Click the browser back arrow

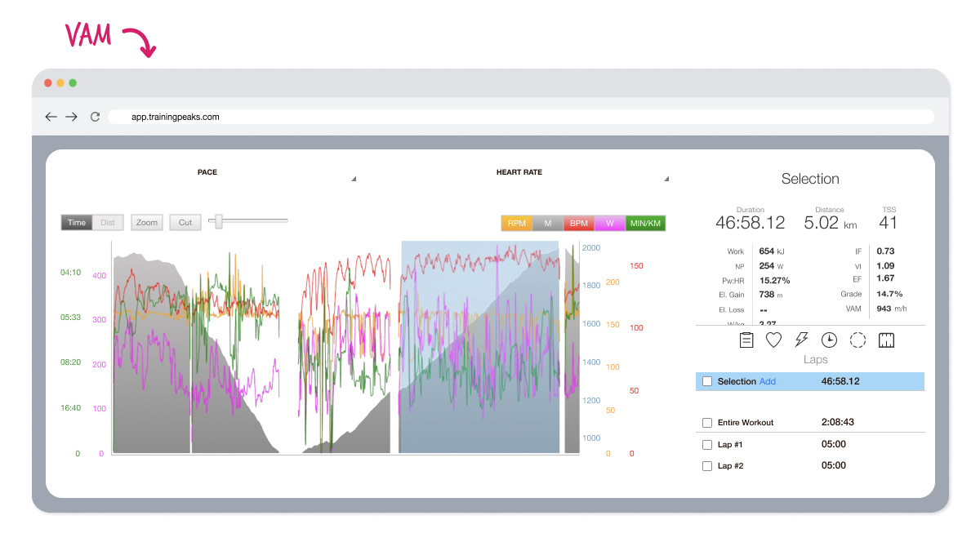pyautogui.click(x=51, y=116)
